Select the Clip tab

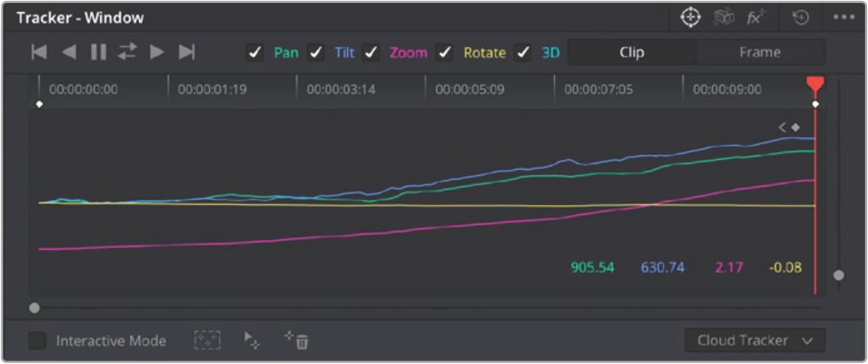pyautogui.click(x=631, y=53)
